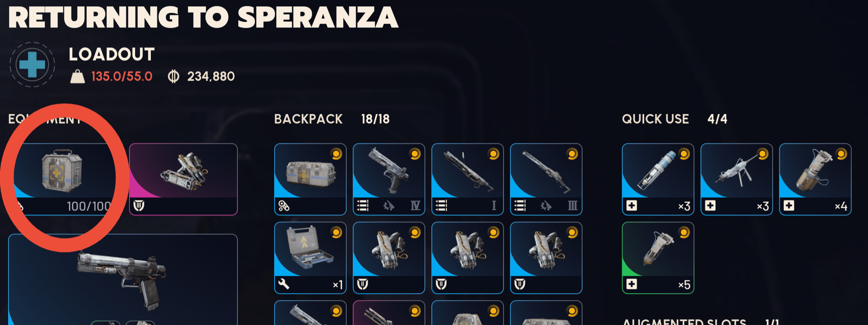This screenshot has width=868, height=325.
Task: Select the supply crate in first backpack slot
Action: (x=310, y=179)
